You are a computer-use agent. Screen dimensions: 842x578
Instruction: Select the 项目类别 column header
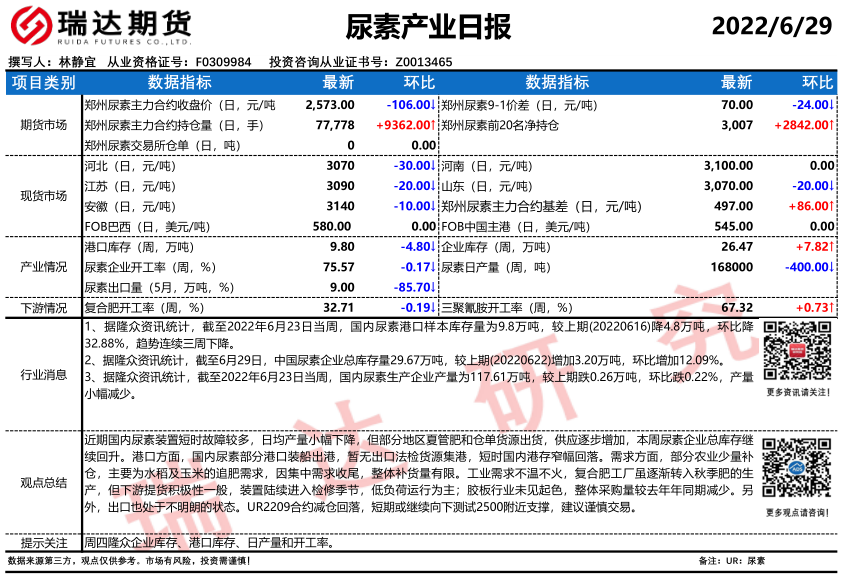coord(43,82)
